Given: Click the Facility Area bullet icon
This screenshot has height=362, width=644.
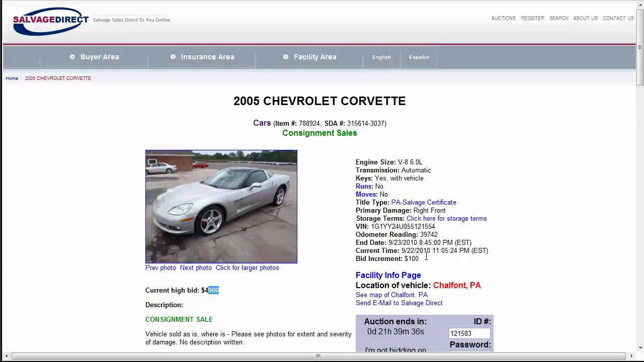Looking at the screenshot, I should [x=286, y=57].
